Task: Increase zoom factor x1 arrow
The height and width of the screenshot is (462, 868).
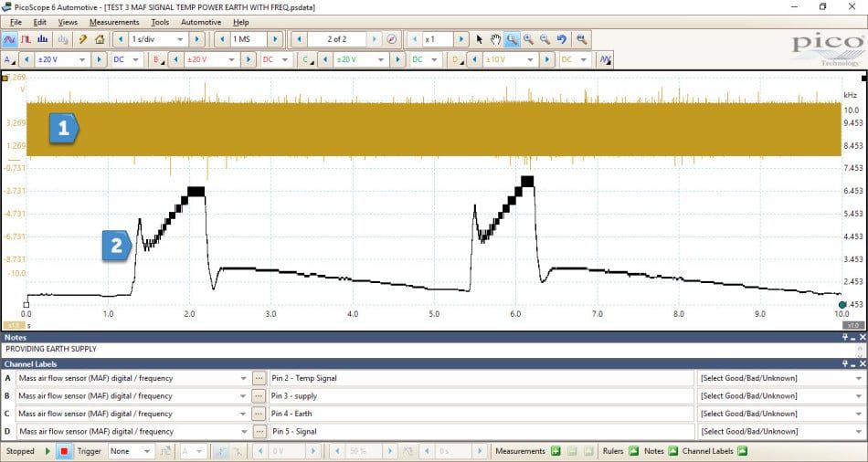Action: 460,39
